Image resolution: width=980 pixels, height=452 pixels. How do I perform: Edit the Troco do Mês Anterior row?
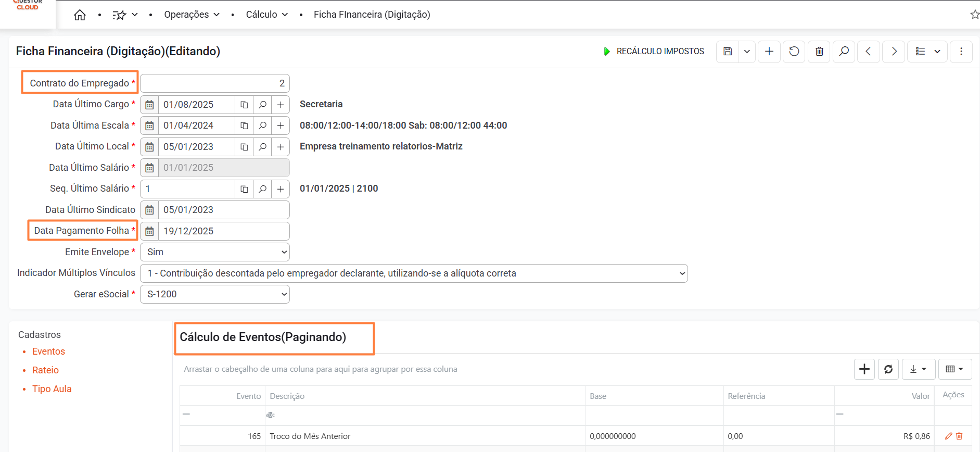[948, 436]
